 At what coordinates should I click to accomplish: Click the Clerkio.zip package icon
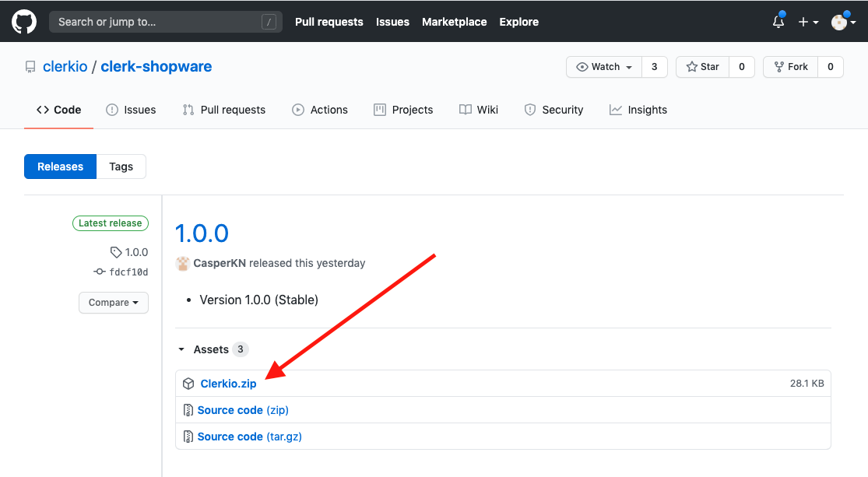pos(188,384)
